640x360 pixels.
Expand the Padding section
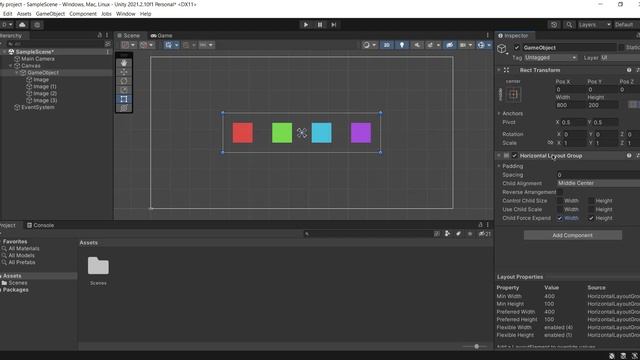499,166
